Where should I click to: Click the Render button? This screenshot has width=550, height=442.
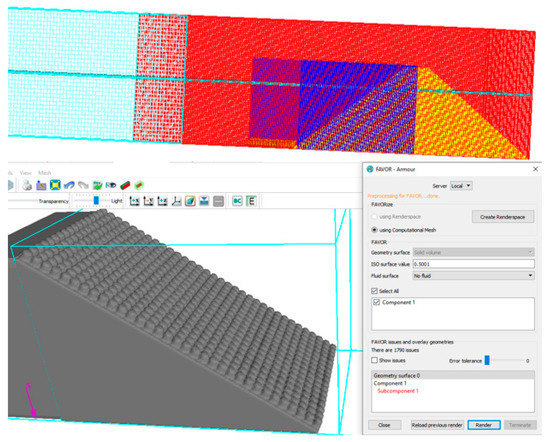click(x=483, y=425)
